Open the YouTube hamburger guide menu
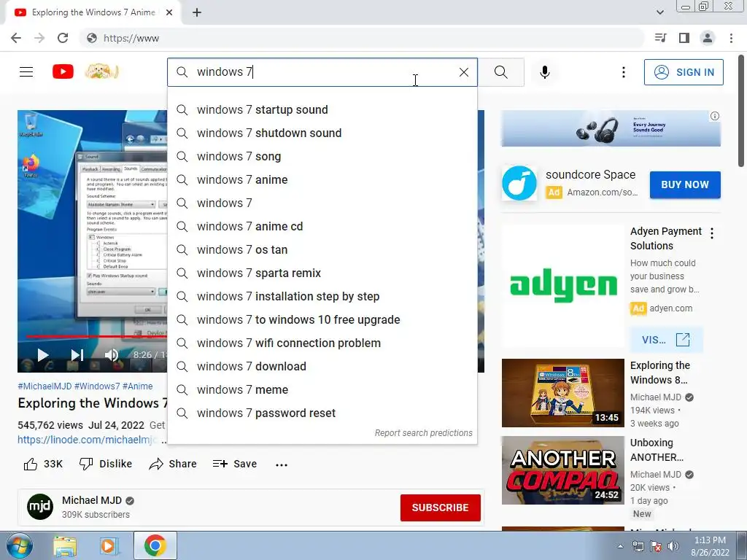 coord(26,72)
